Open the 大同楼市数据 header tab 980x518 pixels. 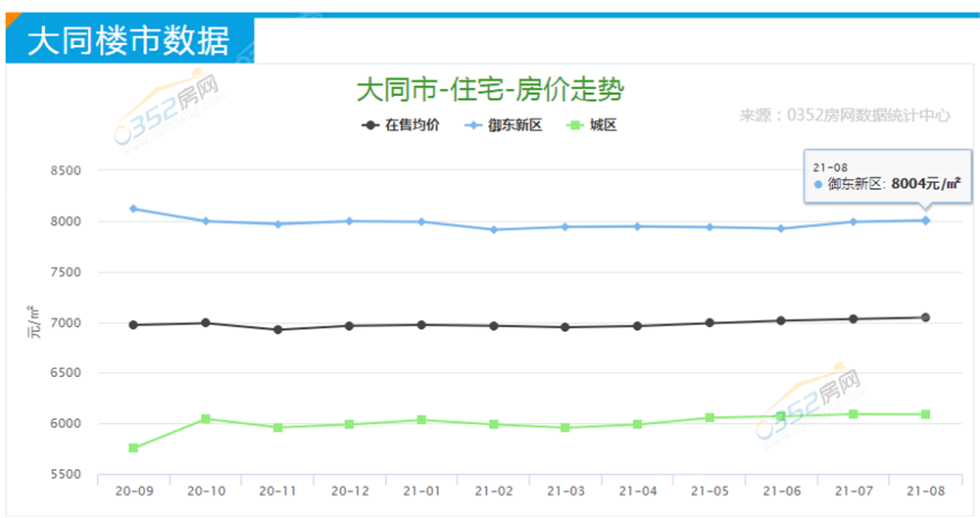pyautogui.click(x=129, y=41)
